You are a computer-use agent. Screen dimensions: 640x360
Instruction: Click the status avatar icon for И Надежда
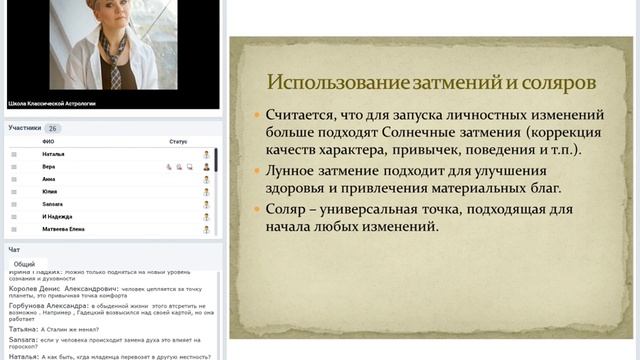pos(207,217)
